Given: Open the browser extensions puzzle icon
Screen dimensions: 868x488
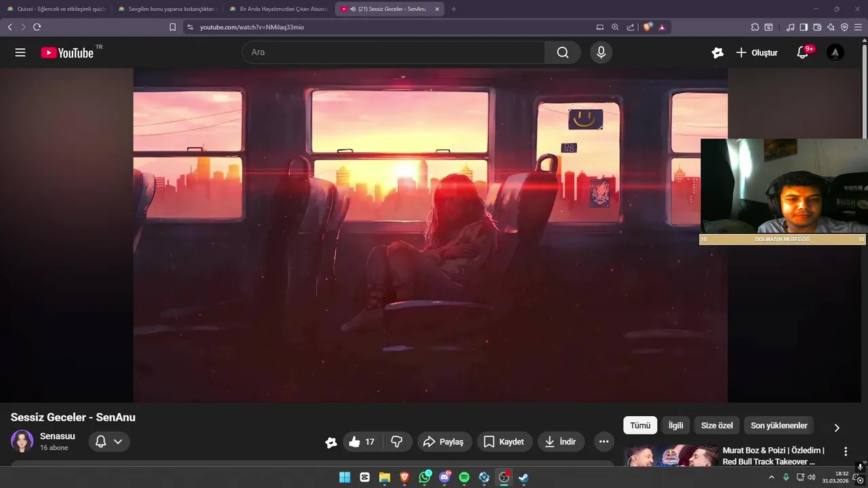Looking at the screenshot, I should [755, 27].
